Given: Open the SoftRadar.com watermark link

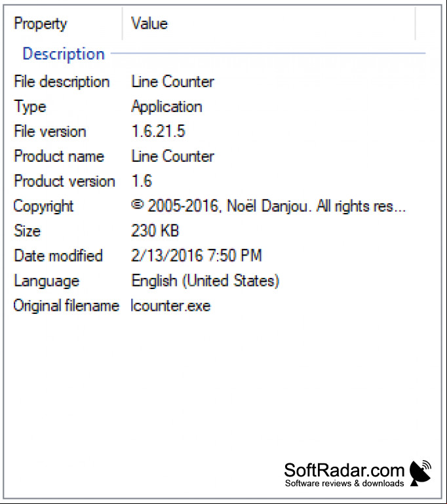Looking at the screenshot, I should 344,474.
